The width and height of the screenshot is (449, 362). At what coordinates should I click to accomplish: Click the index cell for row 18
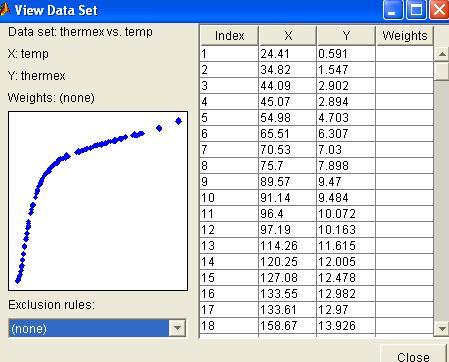point(229,326)
